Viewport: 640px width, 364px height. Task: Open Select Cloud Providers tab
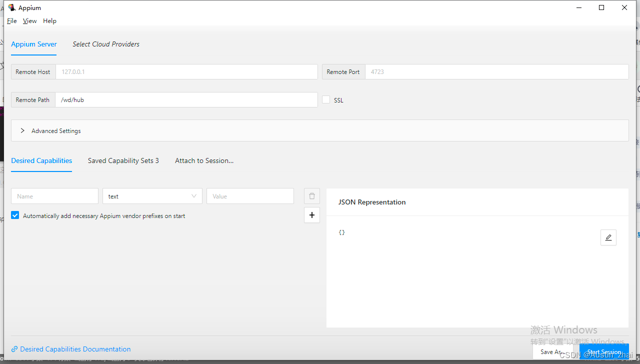pos(106,44)
